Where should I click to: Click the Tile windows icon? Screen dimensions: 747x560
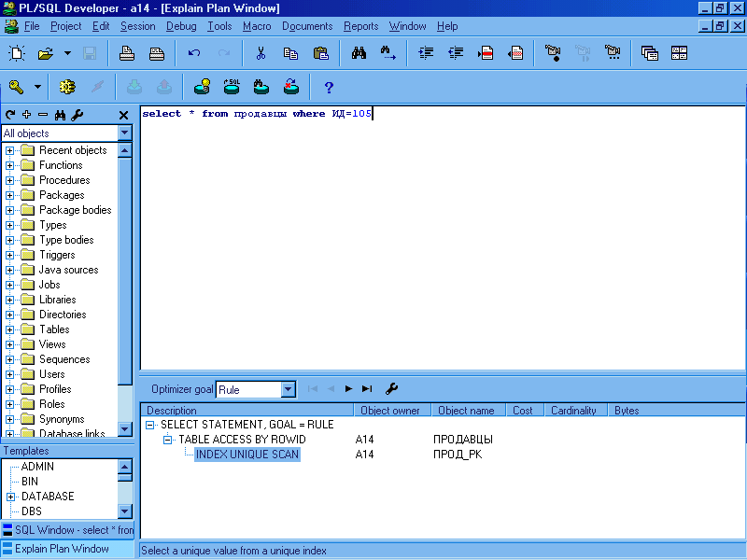click(x=680, y=53)
